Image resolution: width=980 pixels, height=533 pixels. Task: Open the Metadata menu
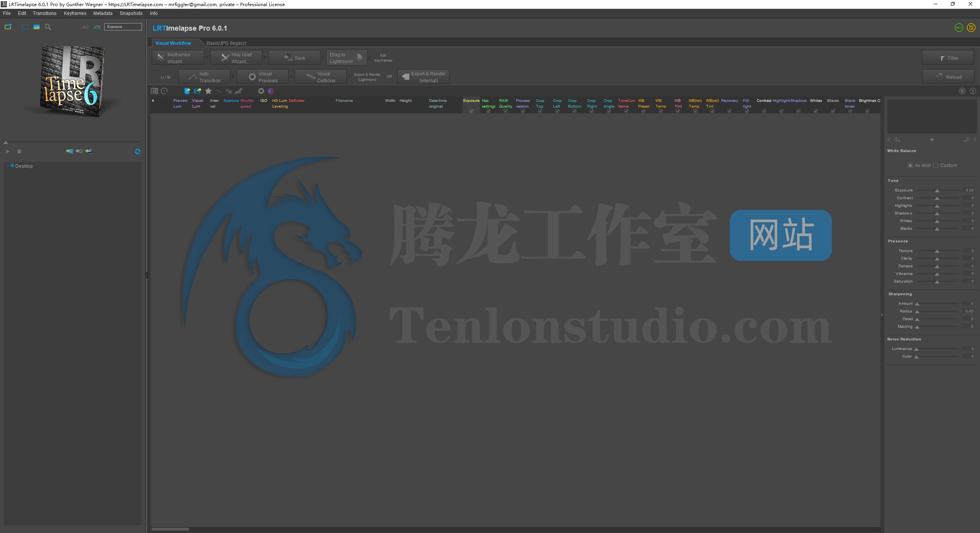[x=103, y=13]
